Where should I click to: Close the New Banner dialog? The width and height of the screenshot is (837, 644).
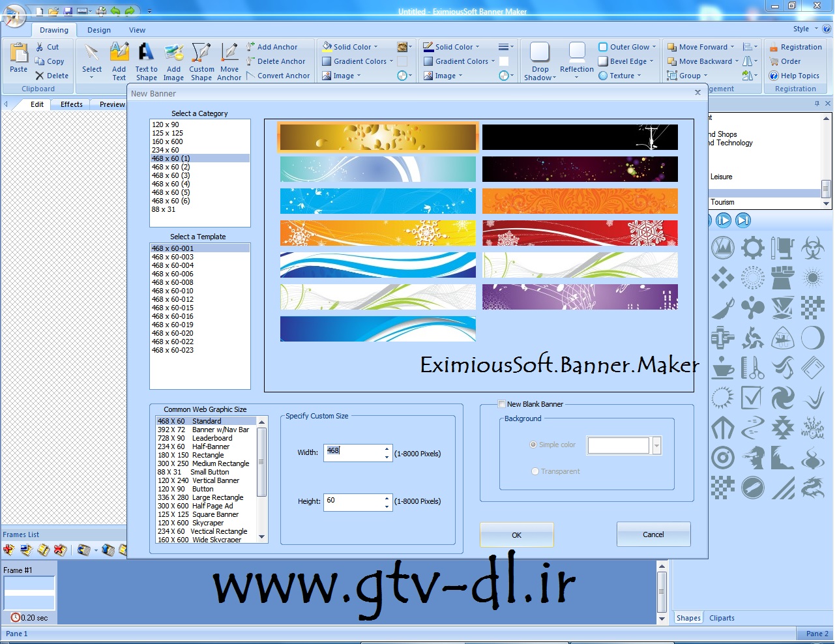tap(697, 93)
